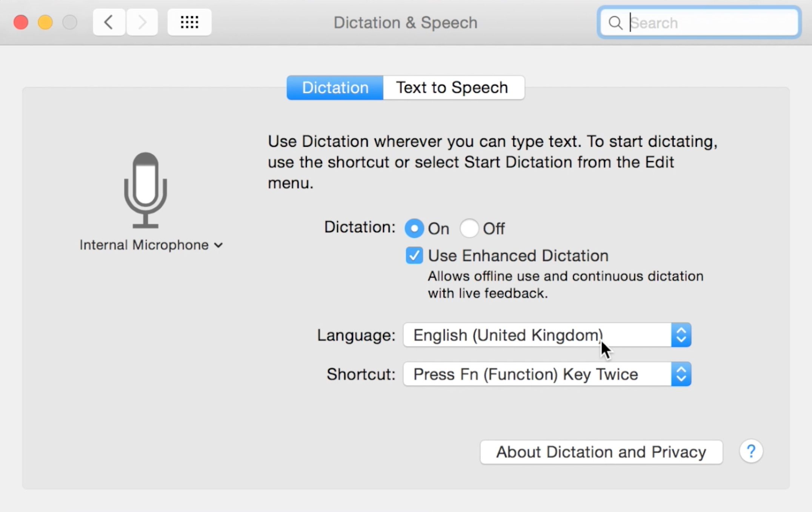This screenshot has height=512, width=812.
Task: Switch to the Text to Speech tab
Action: [x=452, y=87]
